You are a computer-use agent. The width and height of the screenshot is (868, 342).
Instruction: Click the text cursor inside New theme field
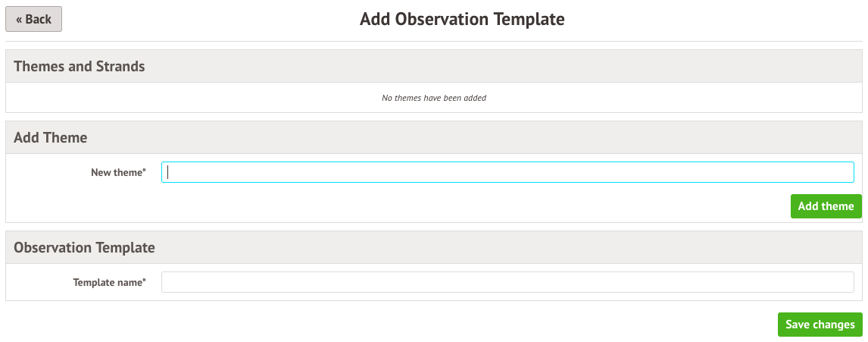click(168, 172)
